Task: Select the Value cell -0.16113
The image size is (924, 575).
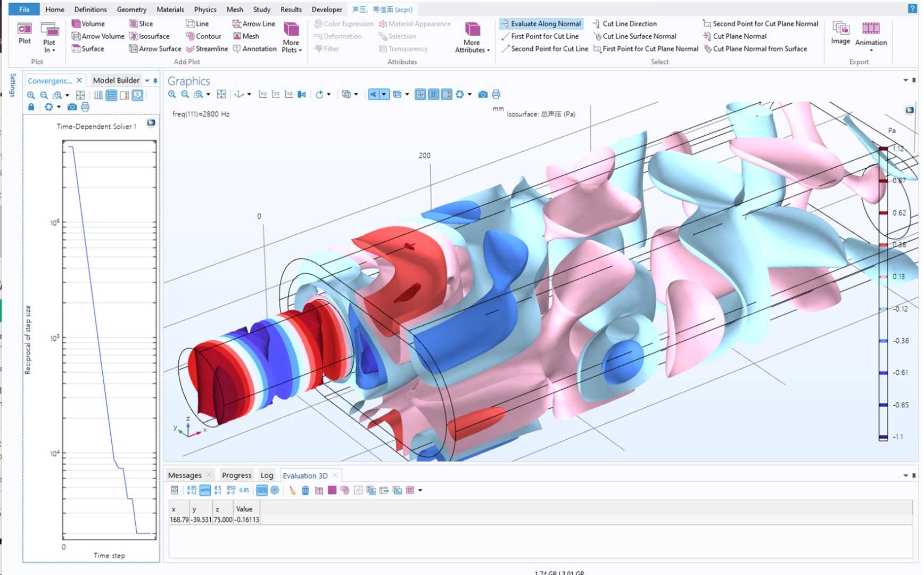Action: click(x=247, y=520)
